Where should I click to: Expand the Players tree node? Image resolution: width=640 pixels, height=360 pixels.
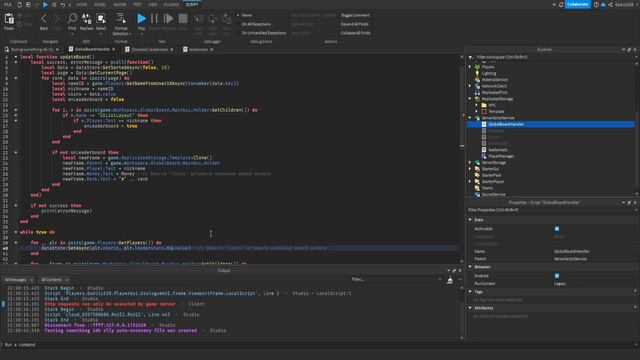pos(470,67)
